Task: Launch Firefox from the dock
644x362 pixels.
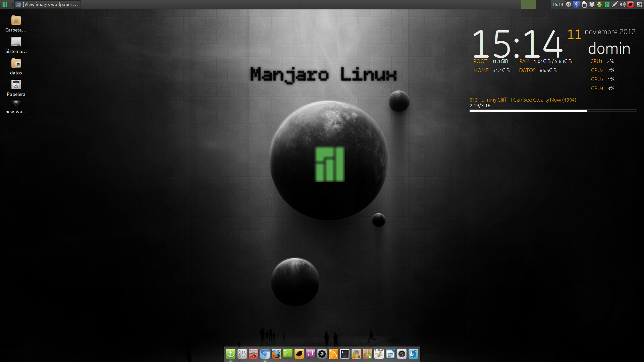Action: pyautogui.click(x=276, y=354)
